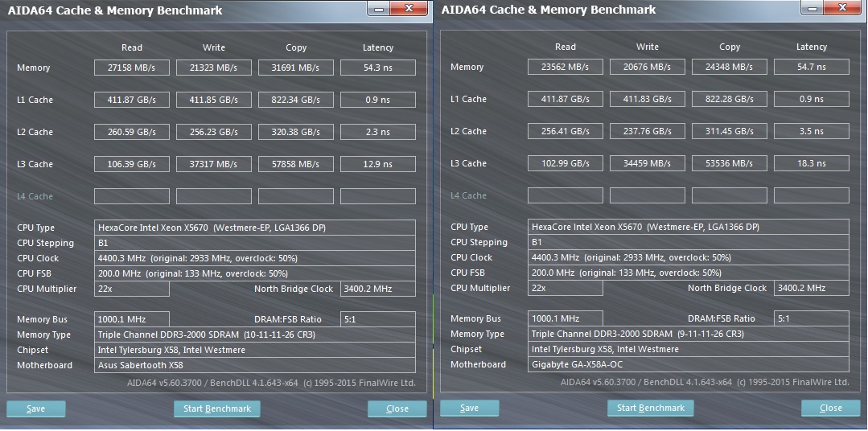This screenshot has width=868, height=431.
Task: Click Memory Bus 1000.1 MHz in right window
Action: (x=566, y=318)
